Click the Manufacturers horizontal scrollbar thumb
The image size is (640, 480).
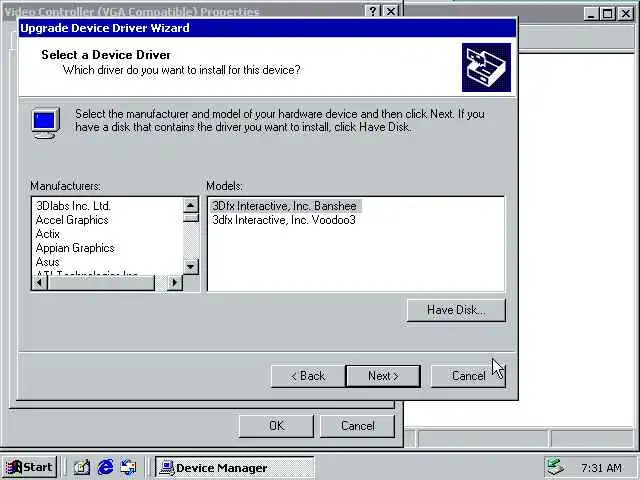101,282
